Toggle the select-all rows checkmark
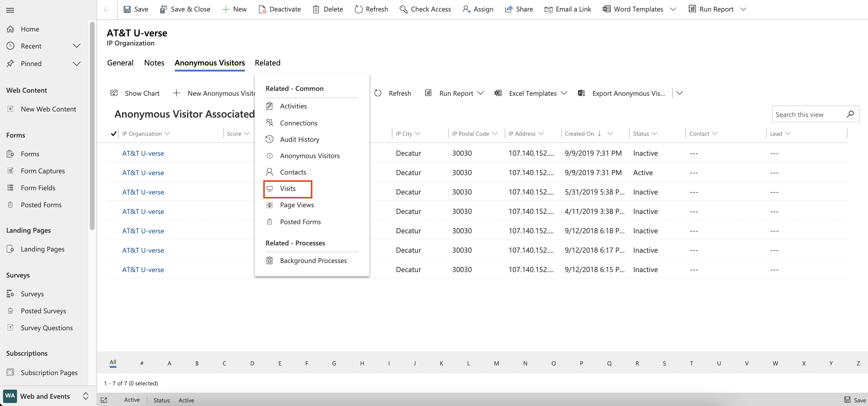This screenshot has width=868, height=406. [x=113, y=134]
